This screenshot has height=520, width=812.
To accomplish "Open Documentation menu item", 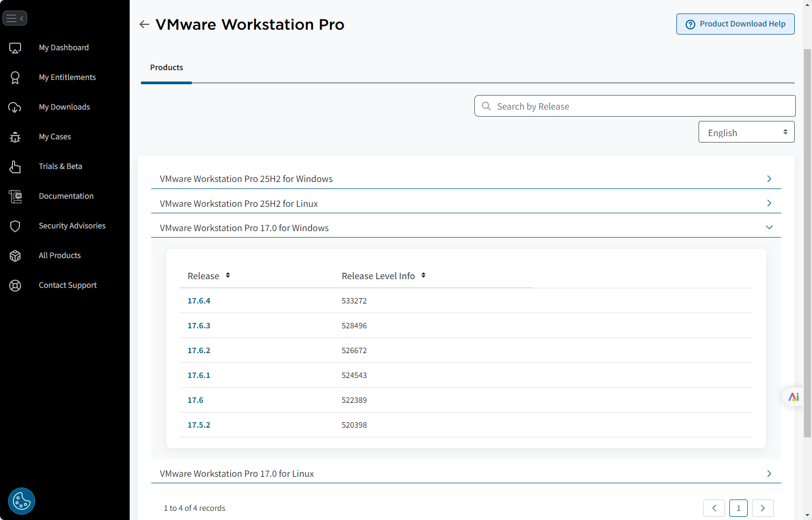I will 66,196.
